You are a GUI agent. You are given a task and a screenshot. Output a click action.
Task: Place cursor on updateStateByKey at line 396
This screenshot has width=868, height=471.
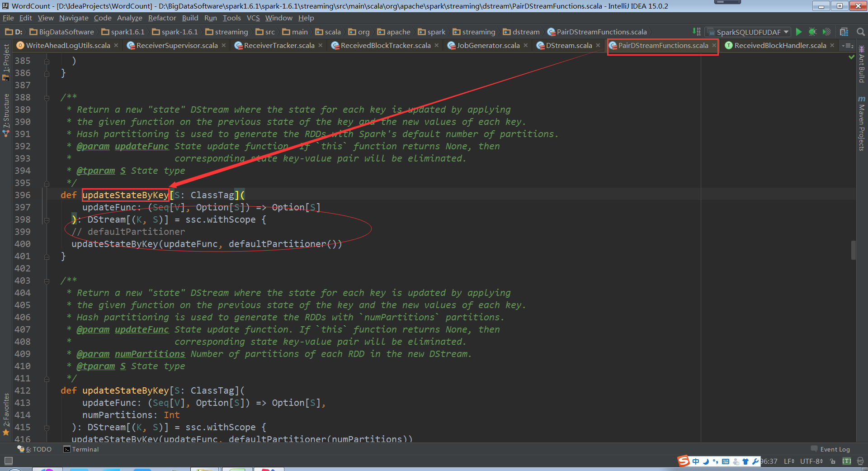click(x=125, y=195)
